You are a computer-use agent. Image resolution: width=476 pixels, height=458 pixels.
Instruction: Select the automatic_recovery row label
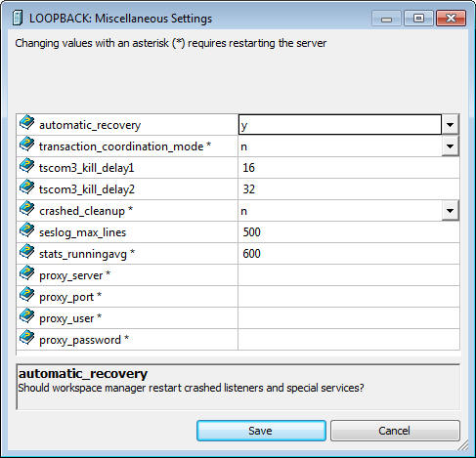[x=90, y=125]
